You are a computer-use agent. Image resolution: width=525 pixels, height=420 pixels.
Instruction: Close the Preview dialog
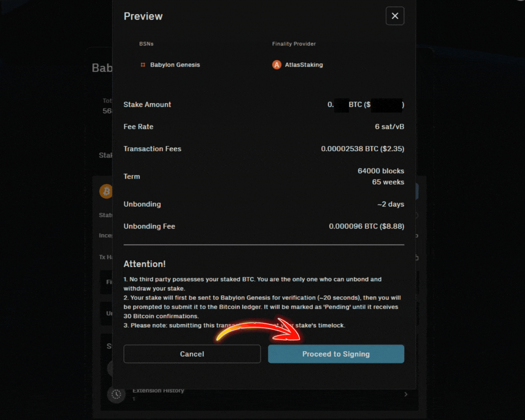395,16
